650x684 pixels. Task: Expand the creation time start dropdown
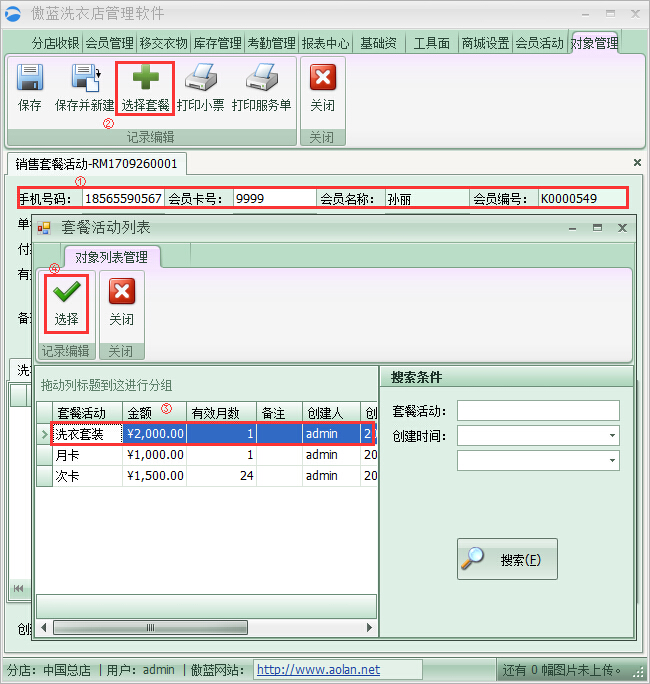[x=610, y=436]
